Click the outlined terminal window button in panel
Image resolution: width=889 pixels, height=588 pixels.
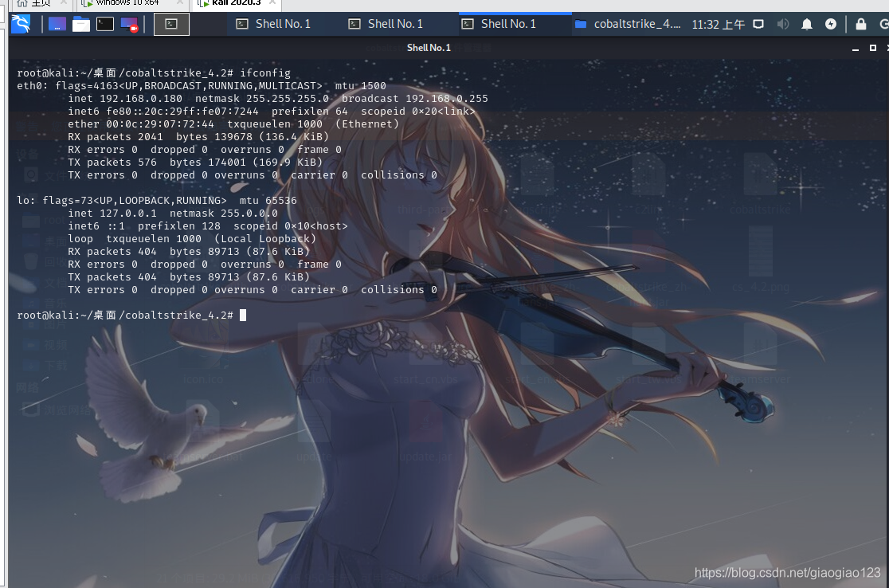coord(172,25)
